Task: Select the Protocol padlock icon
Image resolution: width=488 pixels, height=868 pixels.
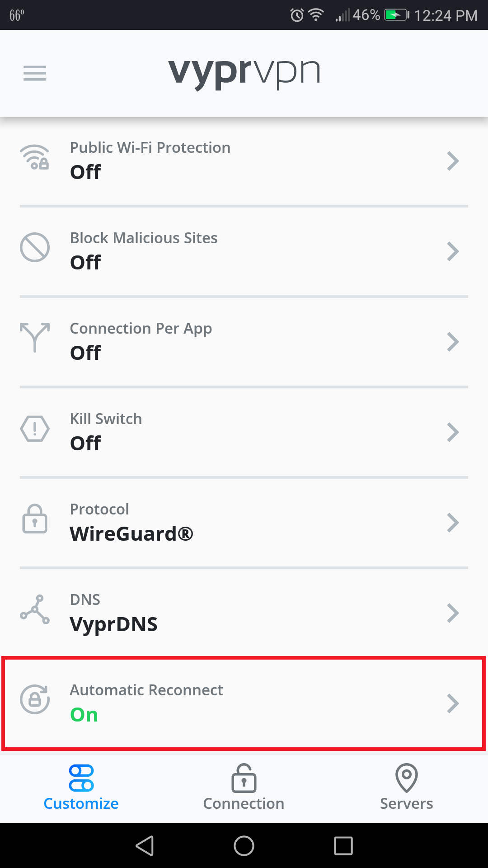Action: click(35, 519)
